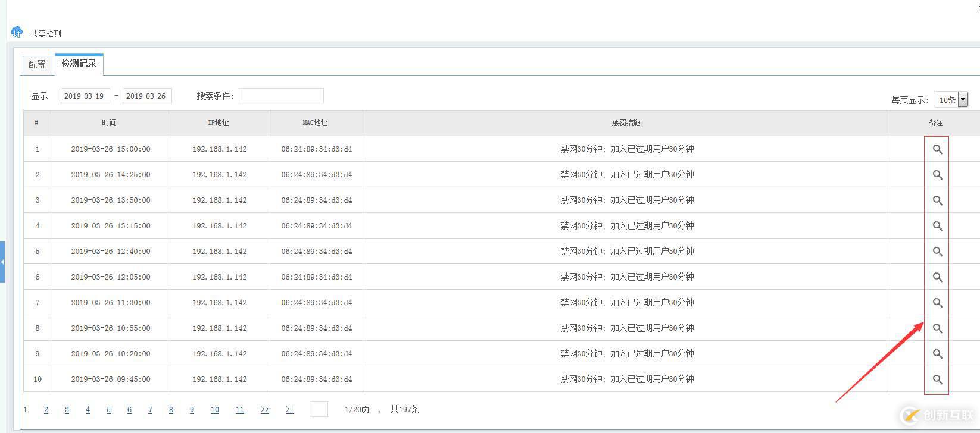This screenshot has height=433, width=980.
Task: Select timestamp 2019-03-26 10:20:00
Action: coord(111,354)
